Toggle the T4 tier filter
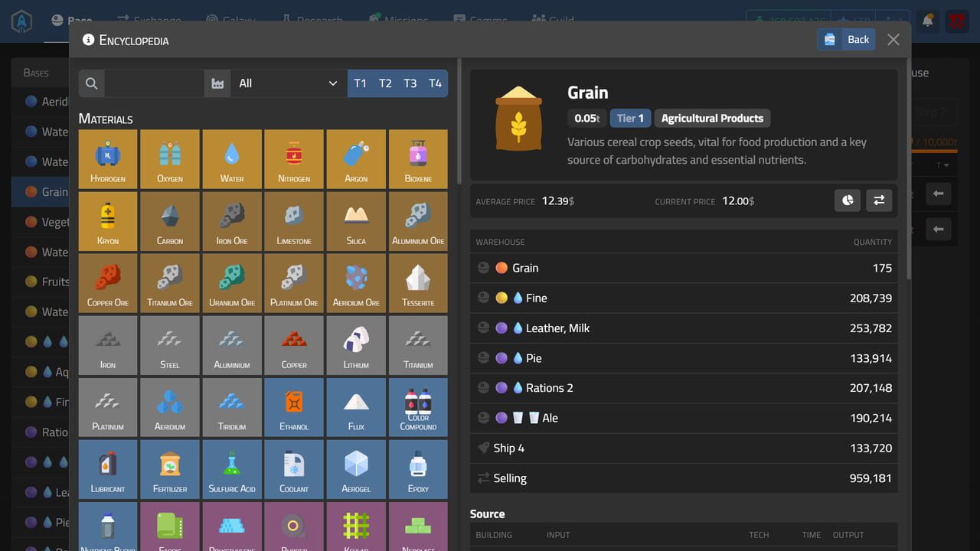Viewport: 980px width, 551px height. click(435, 83)
